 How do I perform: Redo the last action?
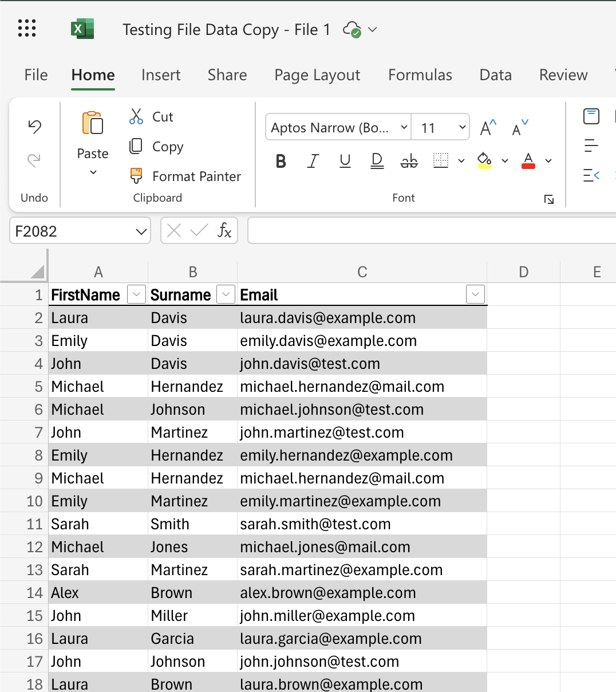click(34, 161)
